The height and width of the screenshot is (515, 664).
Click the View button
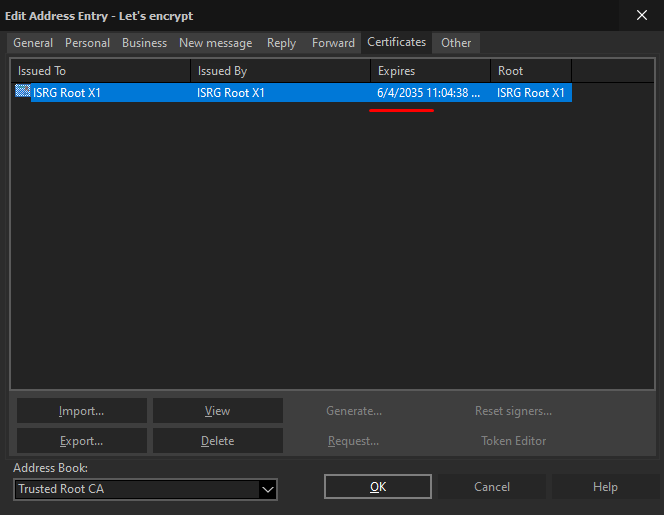point(218,410)
